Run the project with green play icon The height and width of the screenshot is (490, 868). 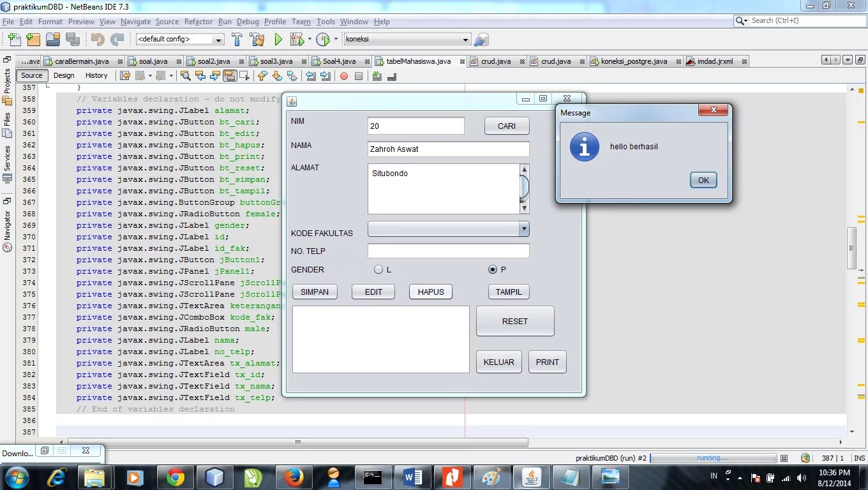coord(278,40)
